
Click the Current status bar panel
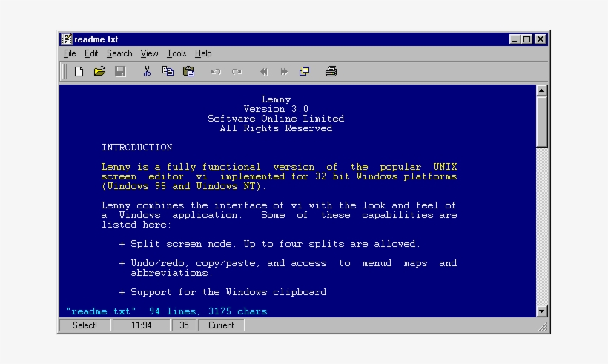pyautogui.click(x=221, y=325)
